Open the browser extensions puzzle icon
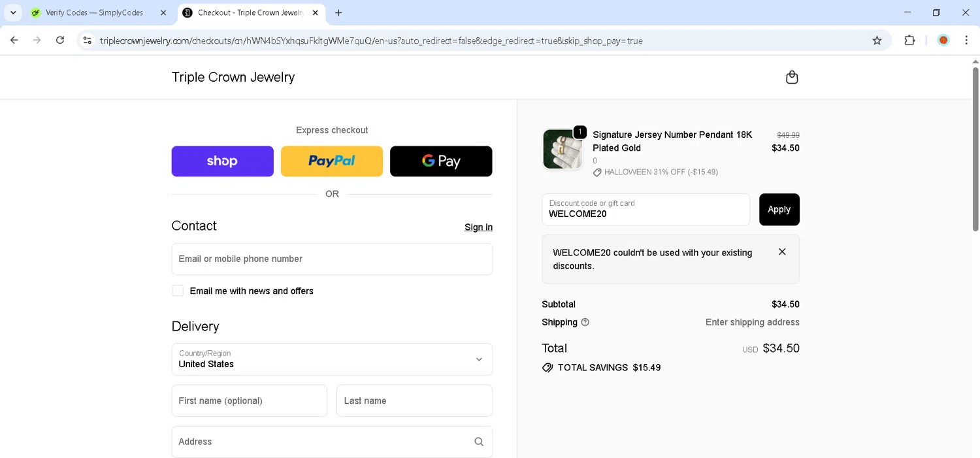 click(909, 41)
